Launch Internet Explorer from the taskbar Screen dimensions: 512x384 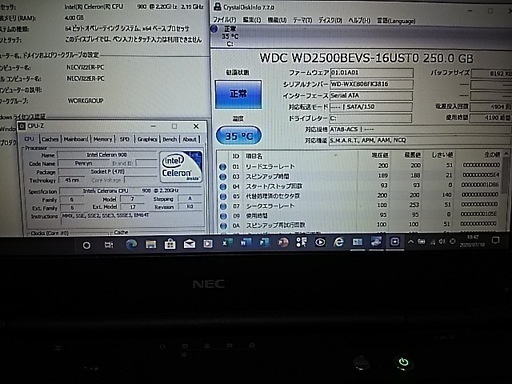point(338,242)
